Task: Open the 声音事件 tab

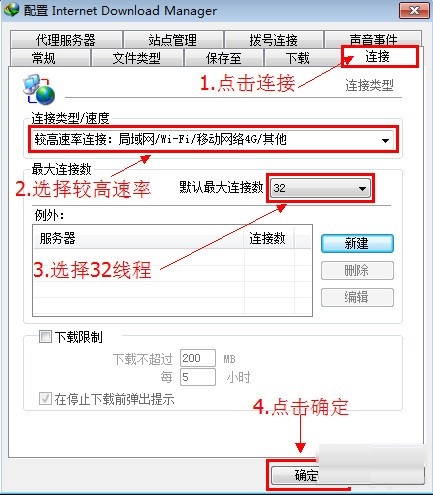Action: pos(373,39)
